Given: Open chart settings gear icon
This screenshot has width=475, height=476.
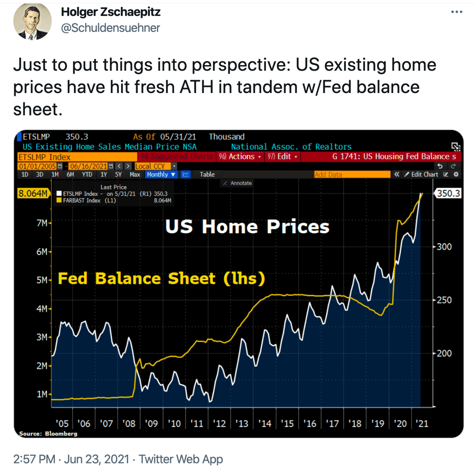Looking at the screenshot, I should 456,175.
